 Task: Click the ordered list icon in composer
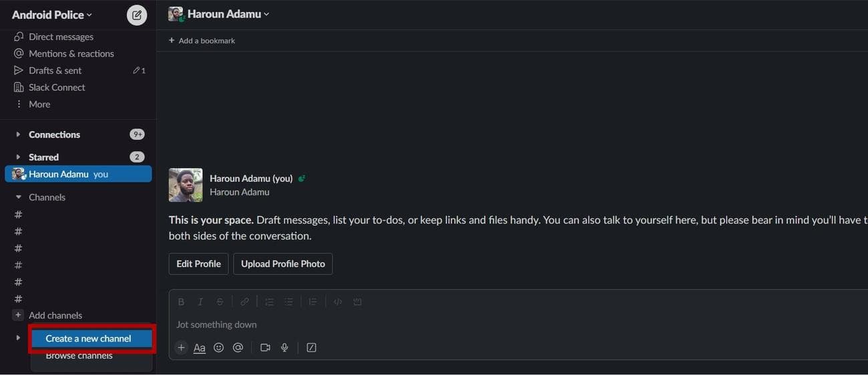(x=269, y=301)
